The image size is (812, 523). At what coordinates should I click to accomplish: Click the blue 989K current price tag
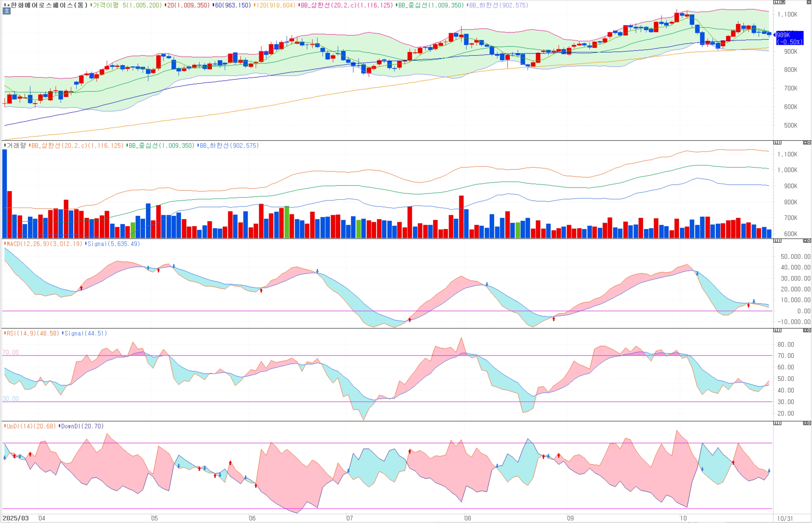coord(790,38)
